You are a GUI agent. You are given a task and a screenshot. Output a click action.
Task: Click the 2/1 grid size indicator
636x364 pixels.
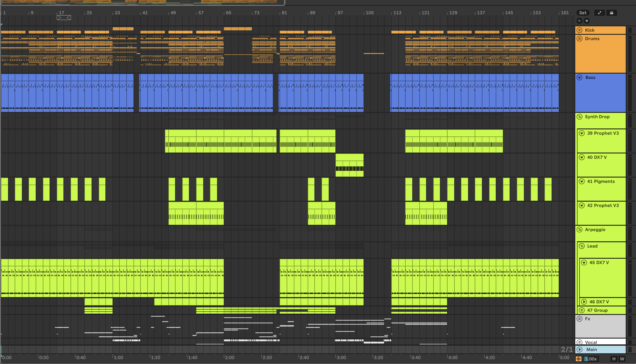[x=567, y=350]
